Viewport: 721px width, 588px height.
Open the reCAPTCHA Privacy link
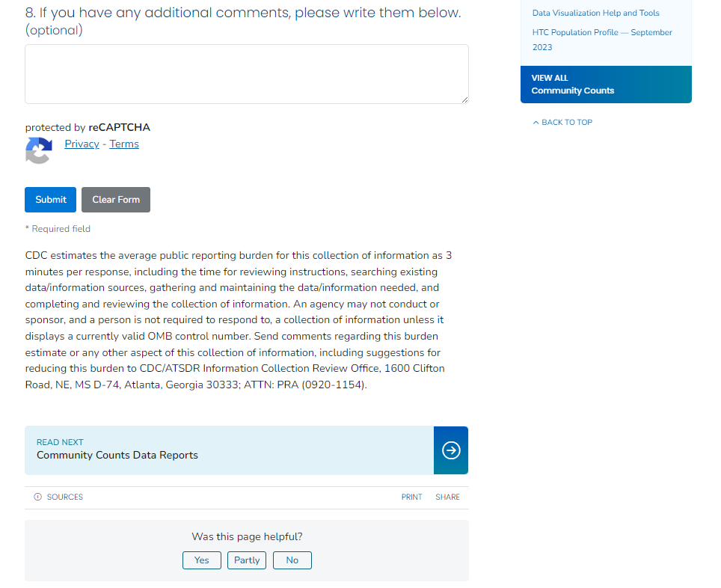point(82,144)
